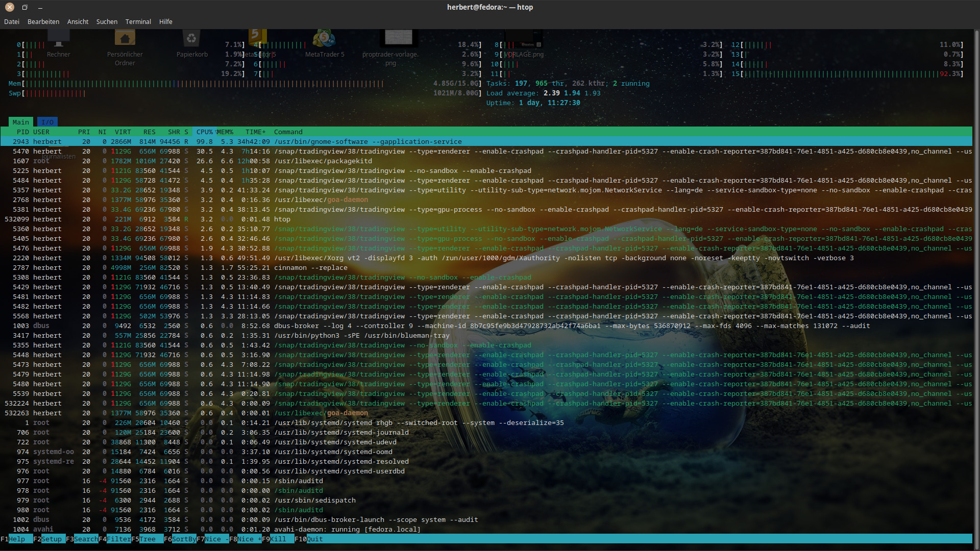This screenshot has width=980, height=551.
Task: Select the Main tab
Action: tap(20, 122)
